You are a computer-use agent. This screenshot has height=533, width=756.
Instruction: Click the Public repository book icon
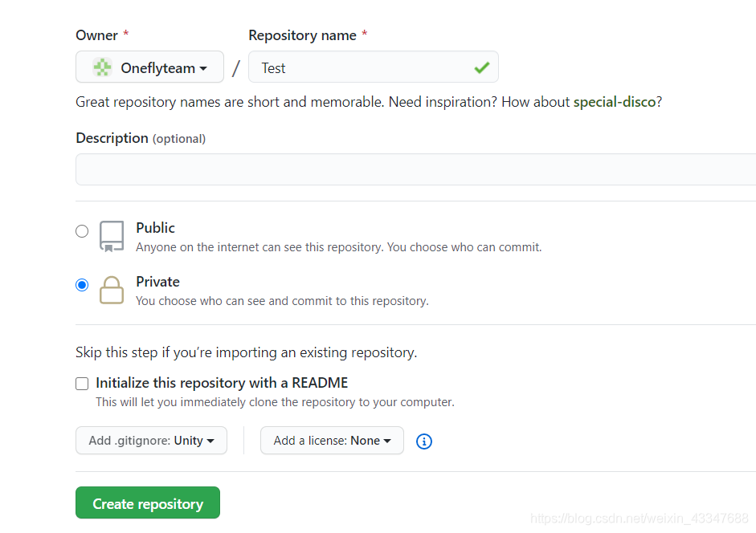coord(112,237)
